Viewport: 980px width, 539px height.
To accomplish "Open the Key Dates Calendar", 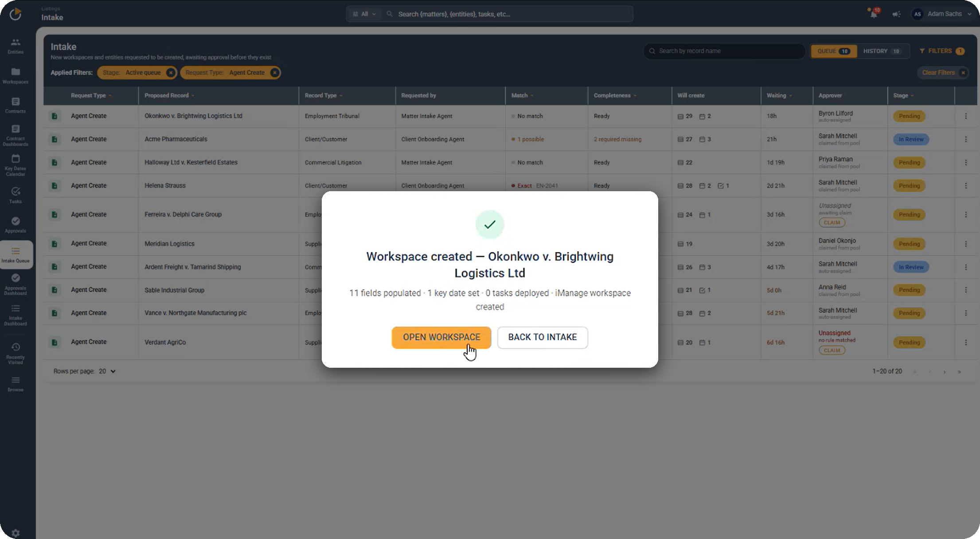I will [16, 165].
